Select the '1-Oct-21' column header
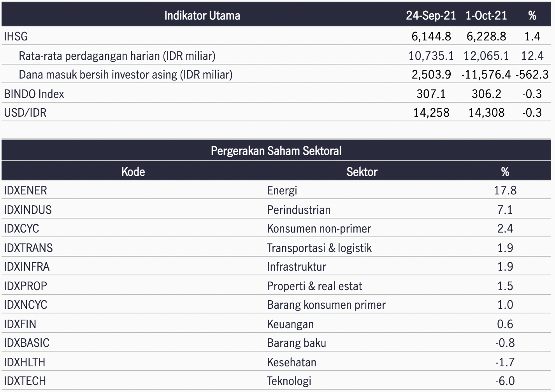Viewport: 555px width, 392px height. [x=486, y=16]
